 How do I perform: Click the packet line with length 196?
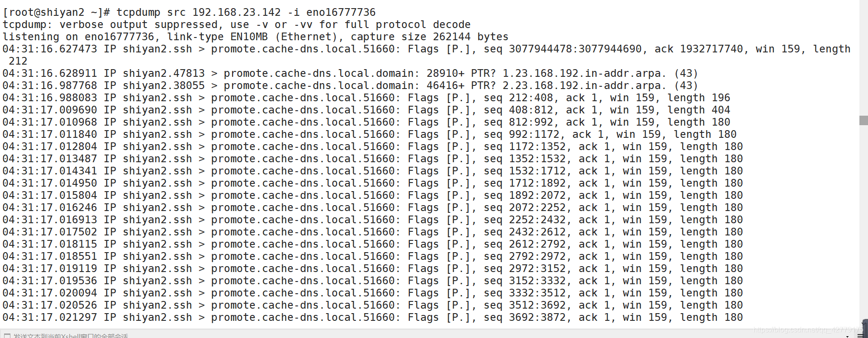366,98
